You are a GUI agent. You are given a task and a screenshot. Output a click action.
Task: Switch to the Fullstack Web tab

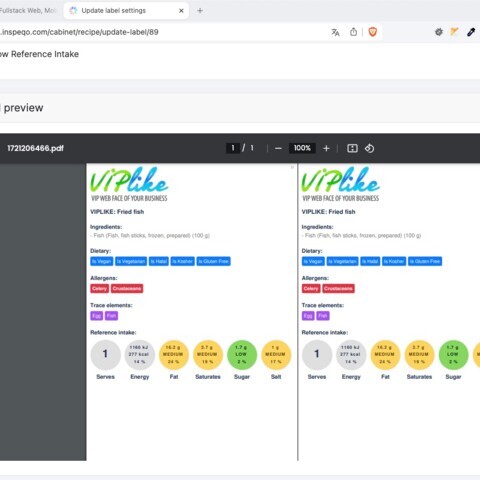pos(28,11)
